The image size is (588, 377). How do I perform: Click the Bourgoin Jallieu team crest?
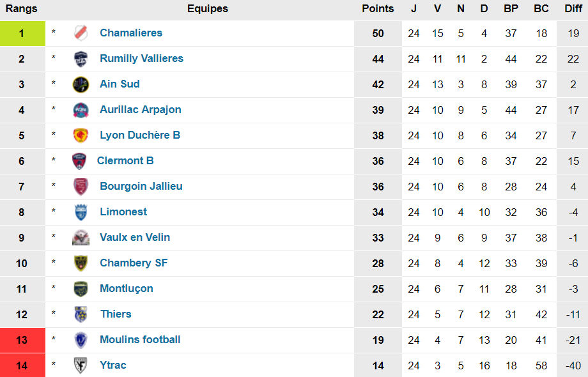[81, 187]
